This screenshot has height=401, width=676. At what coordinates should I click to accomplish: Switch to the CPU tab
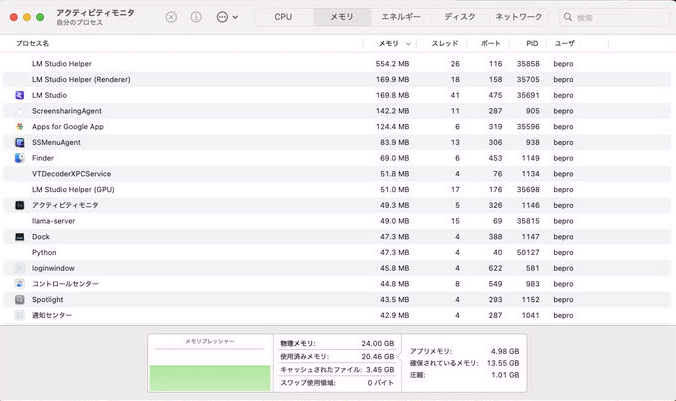283,17
